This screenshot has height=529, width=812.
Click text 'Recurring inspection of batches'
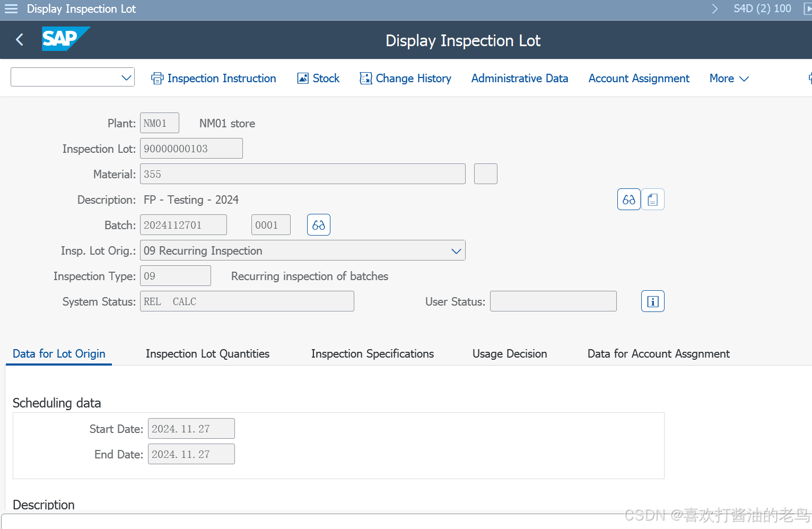pyautogui.click(x=310, y=276)
